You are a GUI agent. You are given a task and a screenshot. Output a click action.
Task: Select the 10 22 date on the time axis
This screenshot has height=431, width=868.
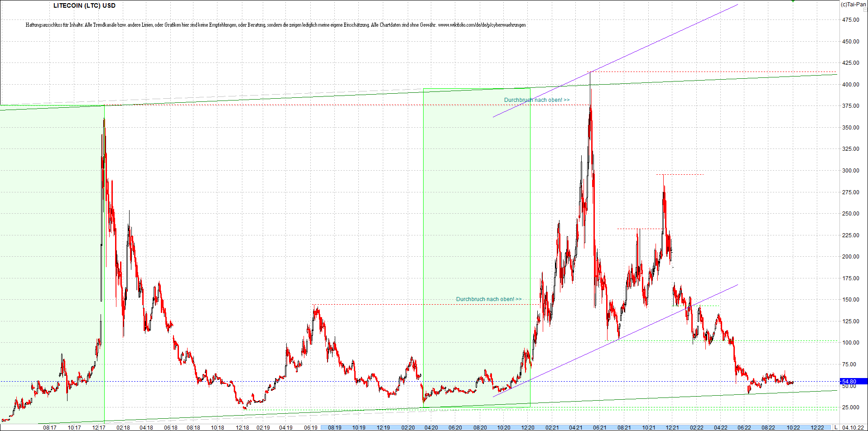tap(793, 427)
